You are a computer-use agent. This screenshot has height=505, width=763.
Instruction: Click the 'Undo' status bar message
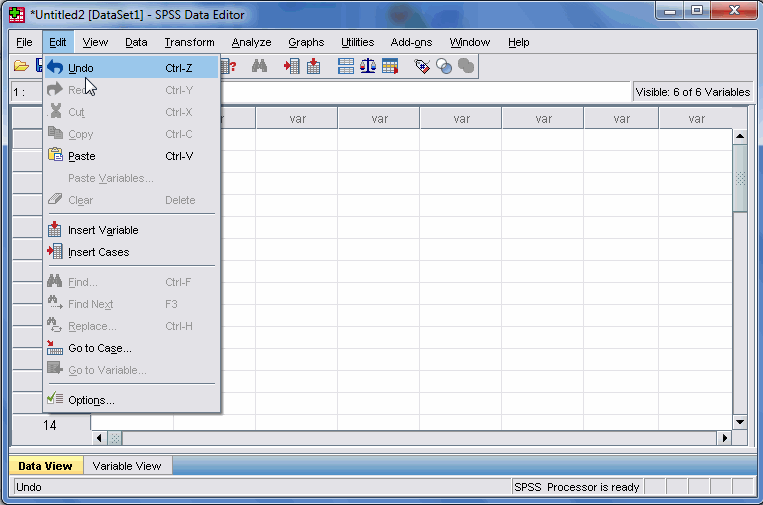29,487
